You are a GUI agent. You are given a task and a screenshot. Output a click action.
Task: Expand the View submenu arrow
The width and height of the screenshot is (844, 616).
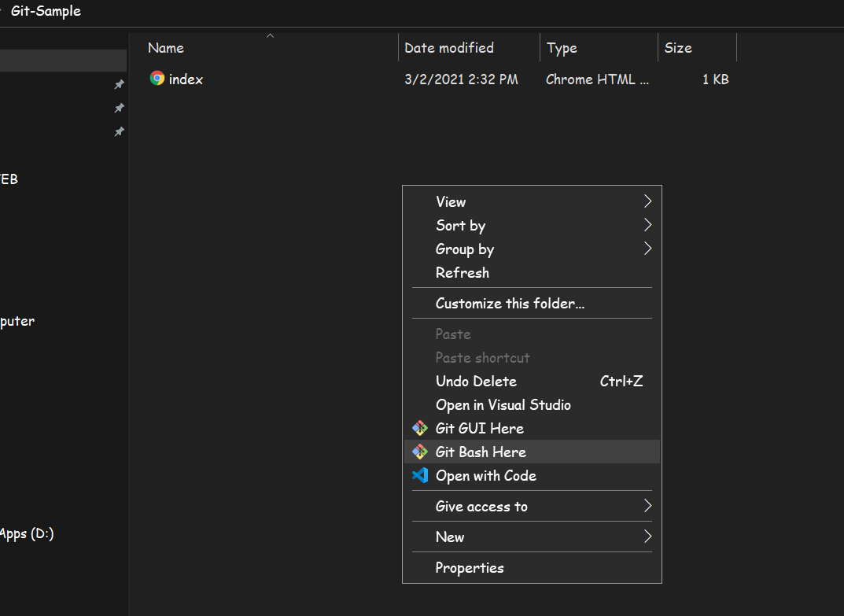click(x=647, y=201)
